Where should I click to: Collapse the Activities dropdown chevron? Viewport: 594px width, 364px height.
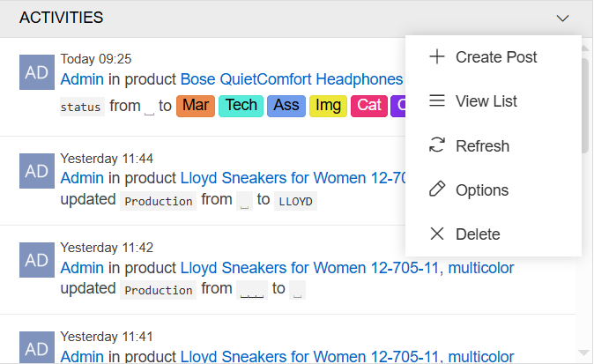[564, 18]
